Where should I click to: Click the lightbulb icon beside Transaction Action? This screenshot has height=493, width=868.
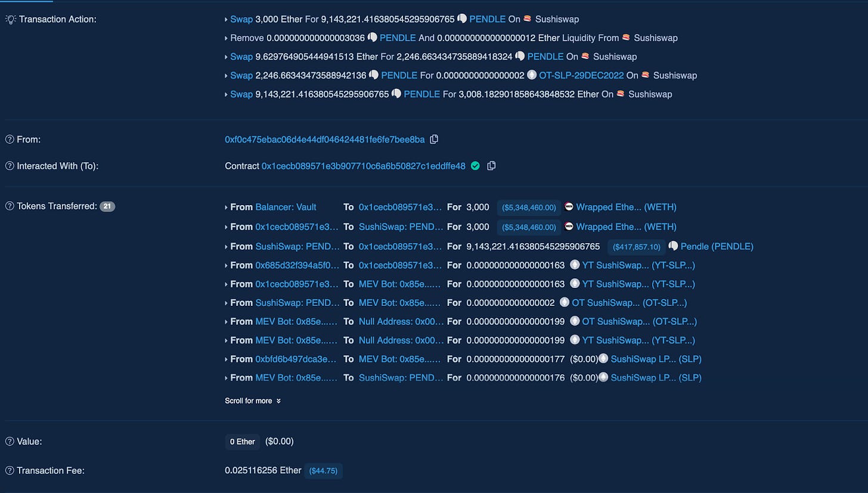10,19
